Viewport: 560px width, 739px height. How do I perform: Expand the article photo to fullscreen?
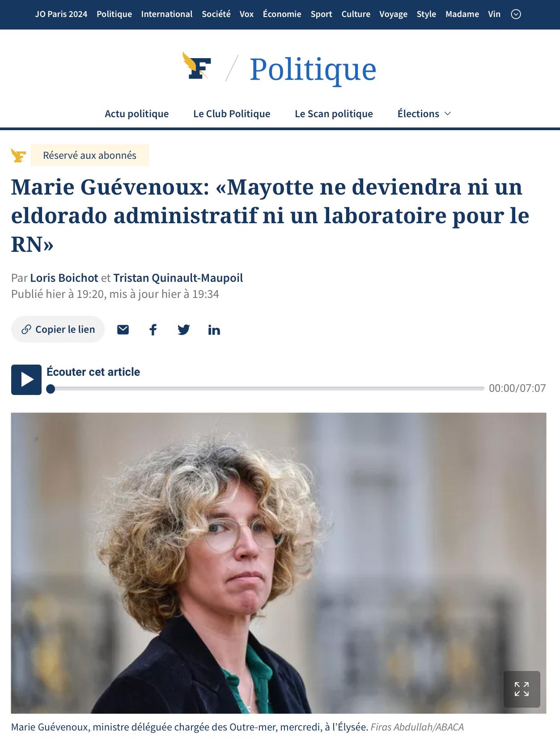tap(522, 689)
